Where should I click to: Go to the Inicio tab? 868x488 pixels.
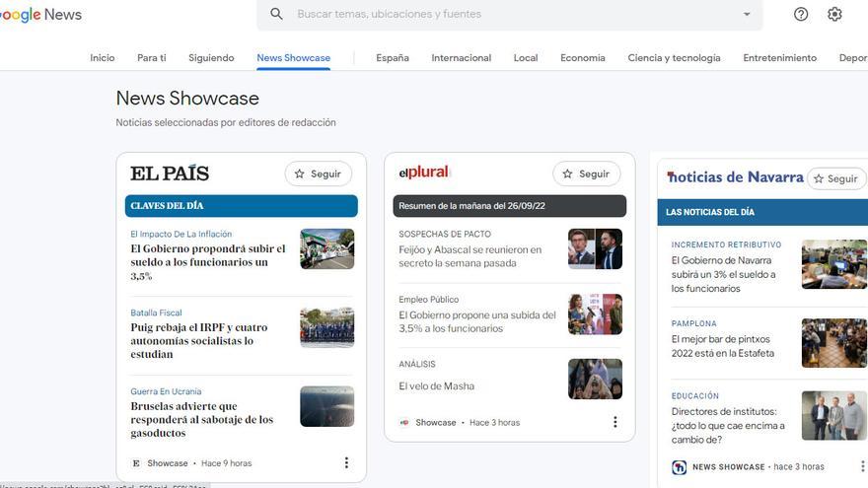[x=103, y=57]
